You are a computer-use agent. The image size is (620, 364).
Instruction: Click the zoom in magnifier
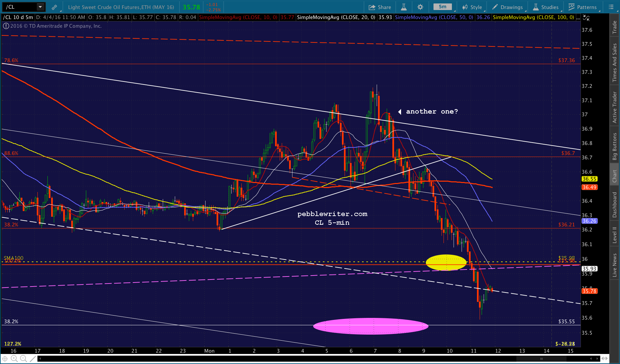pyautogui.click(x=14, y=359)
